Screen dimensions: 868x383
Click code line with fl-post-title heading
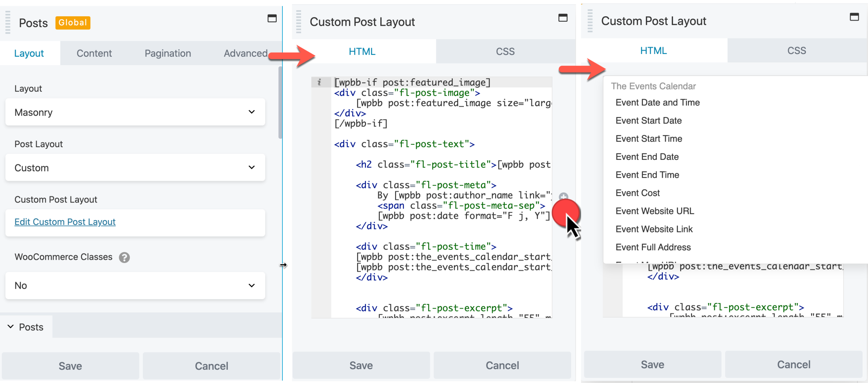453,165
